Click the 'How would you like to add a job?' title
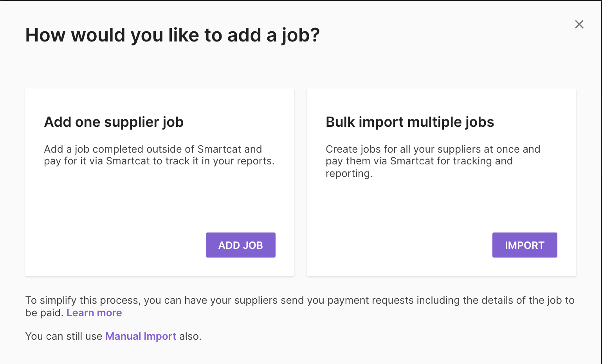Viewport: 602px width, 364px height. 173,35
